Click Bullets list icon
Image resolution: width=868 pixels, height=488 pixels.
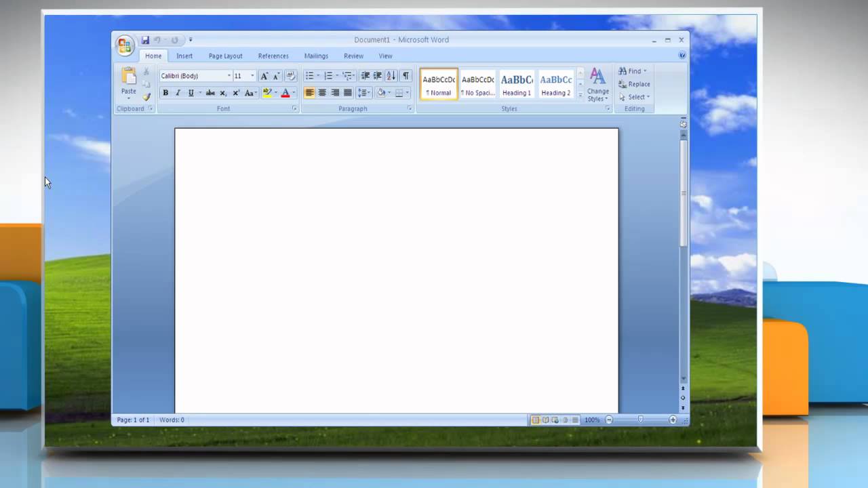click(309, 76)
